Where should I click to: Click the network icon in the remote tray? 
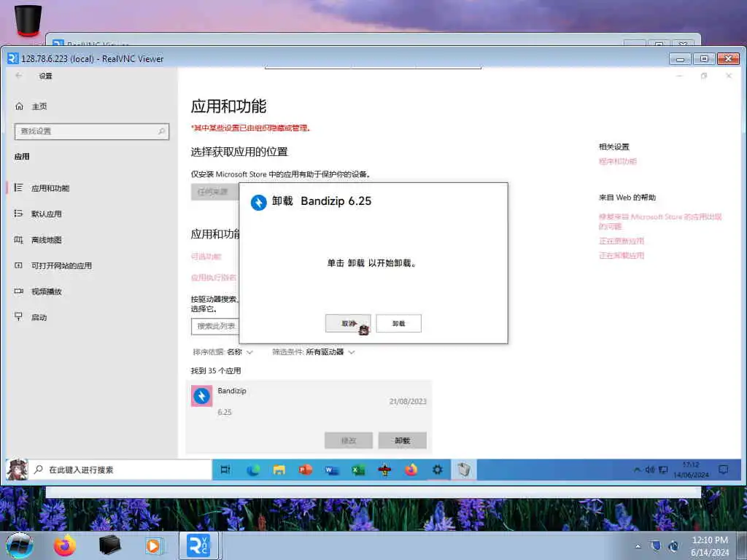pos(662,470)
